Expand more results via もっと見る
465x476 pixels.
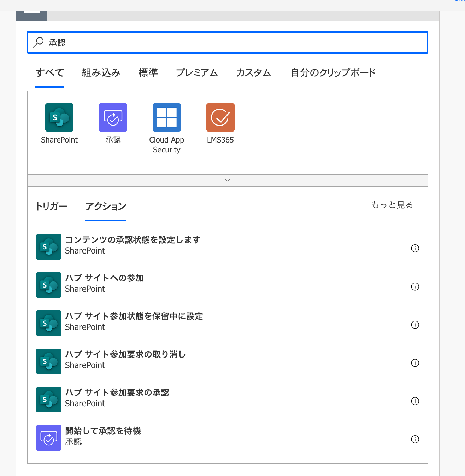tap(392, 204)
